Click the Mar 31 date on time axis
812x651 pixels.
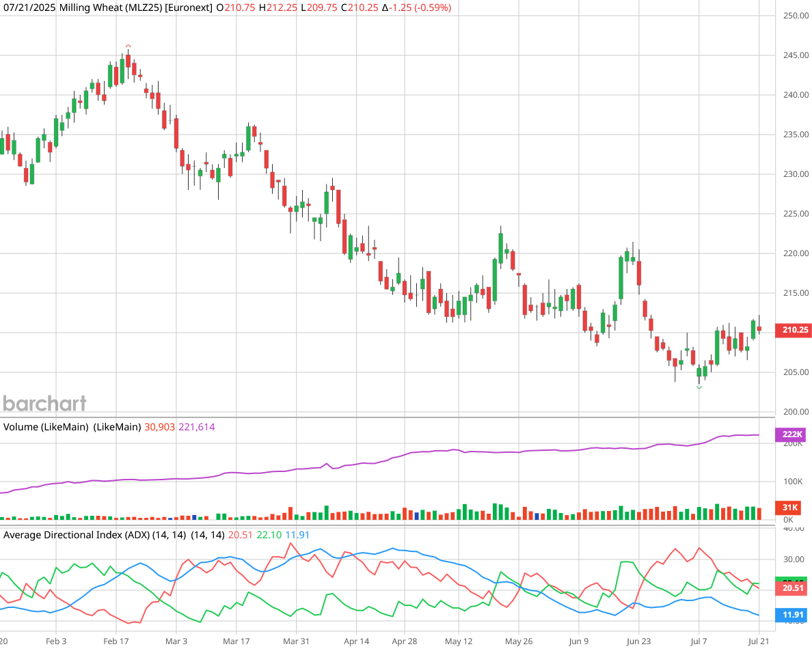(297, 641)
